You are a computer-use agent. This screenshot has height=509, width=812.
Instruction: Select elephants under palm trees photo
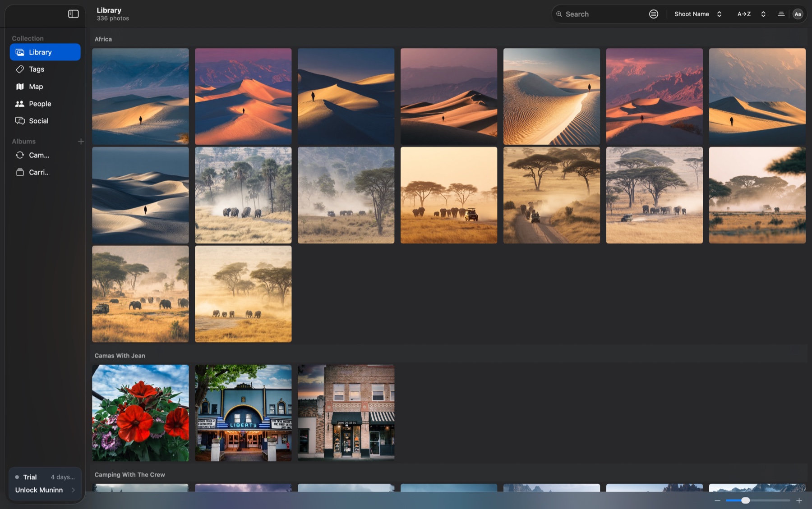point(243,195)
